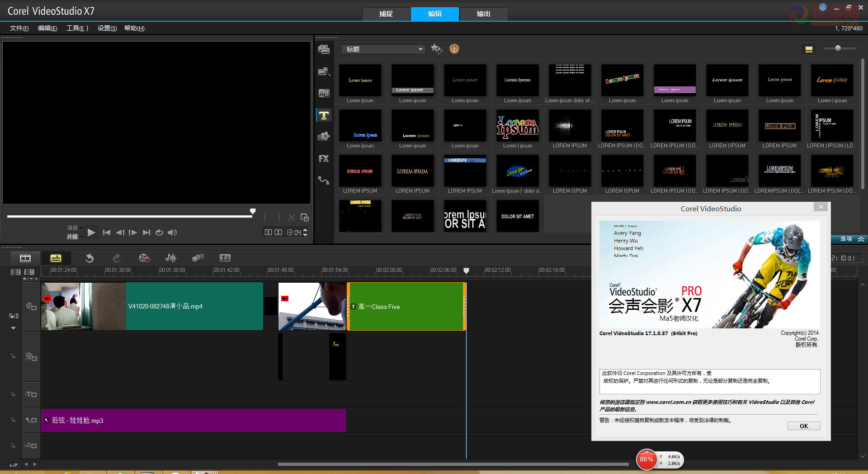Adjust the library thumbnail size slider
The image size is (868, 474).
838,48
